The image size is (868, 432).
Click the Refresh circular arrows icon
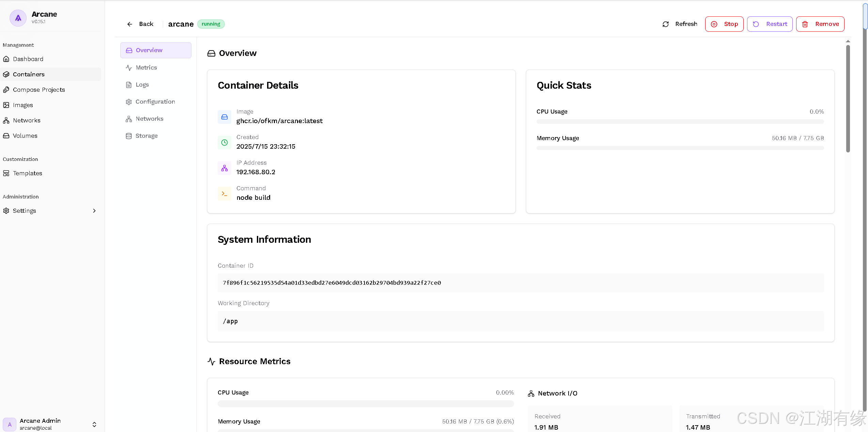[x=666, y=24]
